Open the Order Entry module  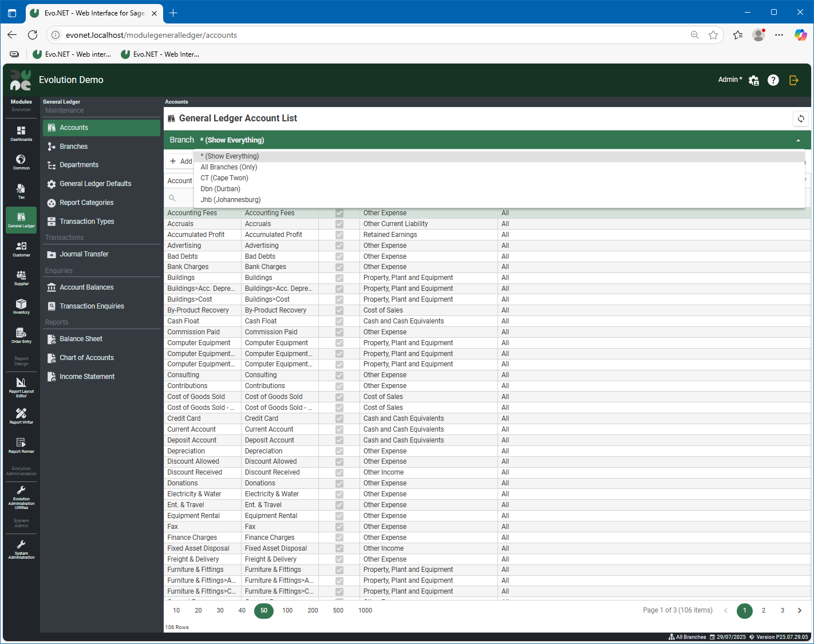tap(21, 335)
